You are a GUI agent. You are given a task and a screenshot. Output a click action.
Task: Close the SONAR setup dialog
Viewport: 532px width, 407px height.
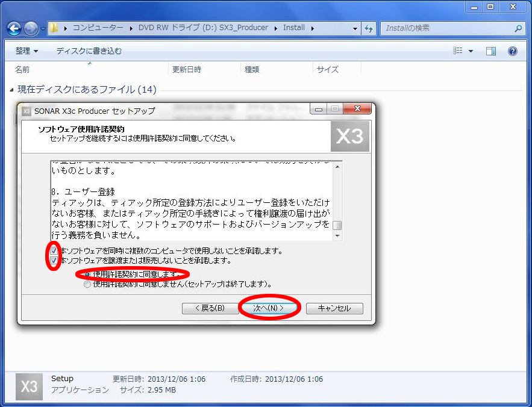(x=357, y=108)
